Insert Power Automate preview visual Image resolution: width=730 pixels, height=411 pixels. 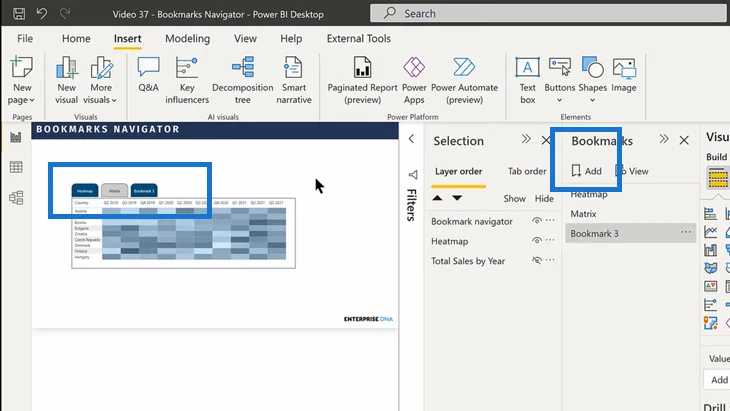pos(464,80)
